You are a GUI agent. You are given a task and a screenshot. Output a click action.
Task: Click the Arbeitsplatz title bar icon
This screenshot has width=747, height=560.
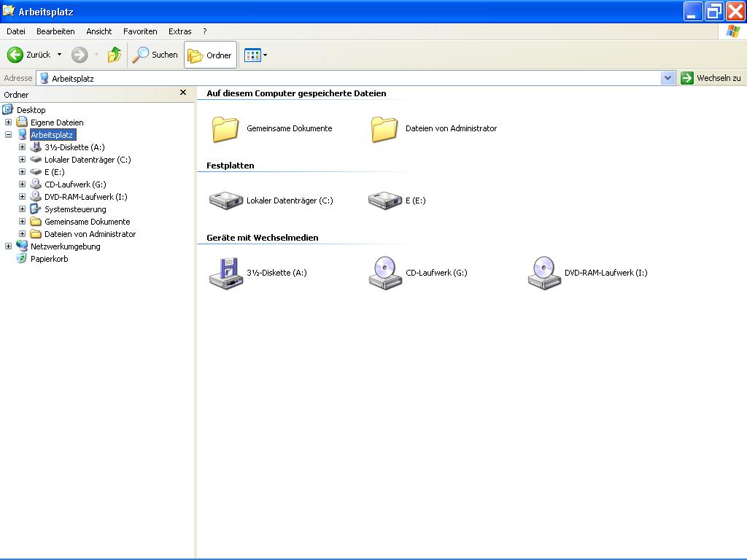(x=9, y=10)
